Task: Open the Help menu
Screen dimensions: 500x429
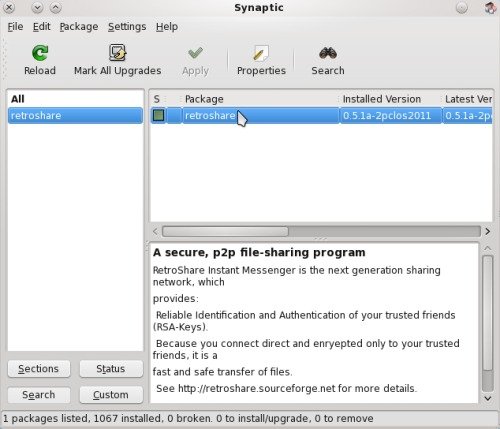Action: pos(167,27)
